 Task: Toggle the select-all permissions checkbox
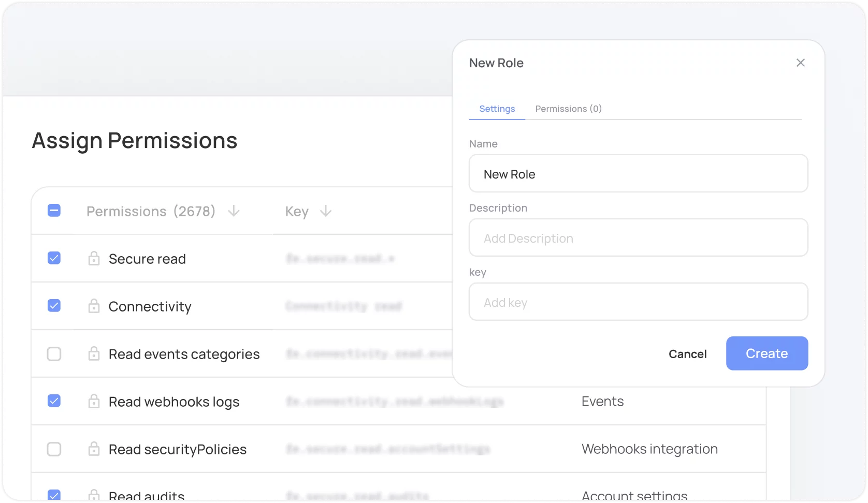pos(54,211)
